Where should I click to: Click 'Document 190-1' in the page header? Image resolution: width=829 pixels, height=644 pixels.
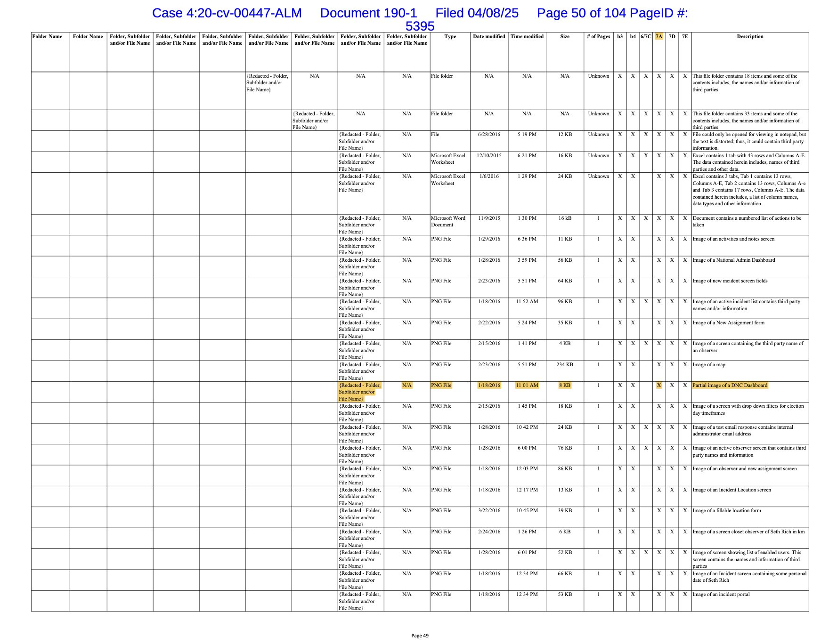[x=368, y=13]
